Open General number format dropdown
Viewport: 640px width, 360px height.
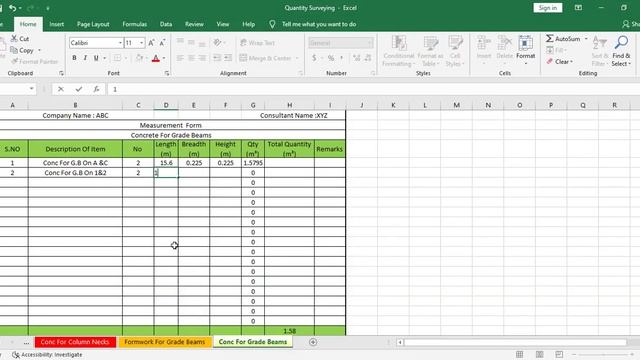click(369, 42)
